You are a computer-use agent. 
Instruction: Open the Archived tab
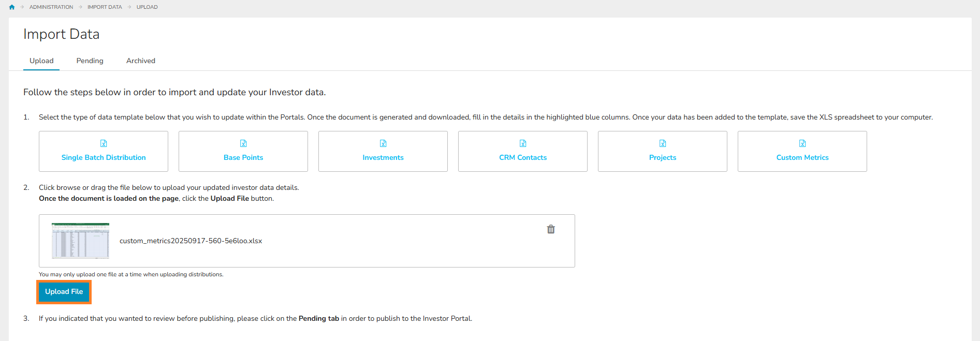click(x=141, y=61)
